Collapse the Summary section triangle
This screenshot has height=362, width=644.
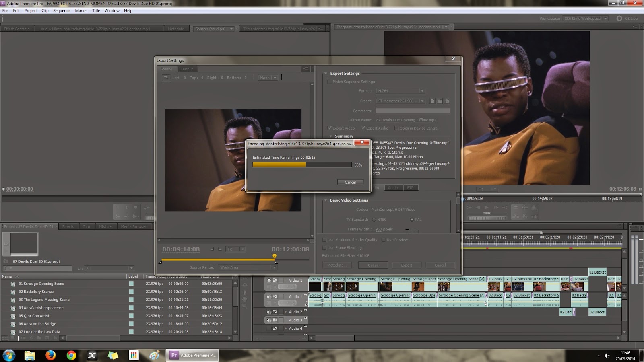tap(331, 136)
